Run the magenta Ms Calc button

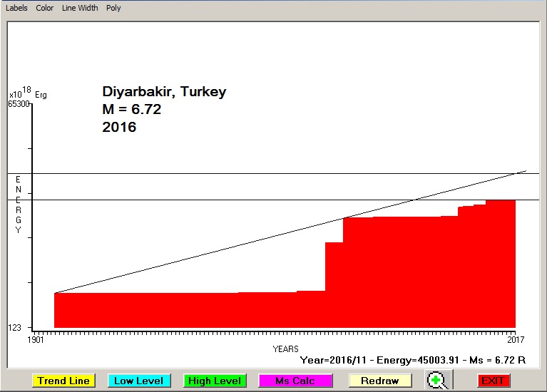(x=295, y=381)
